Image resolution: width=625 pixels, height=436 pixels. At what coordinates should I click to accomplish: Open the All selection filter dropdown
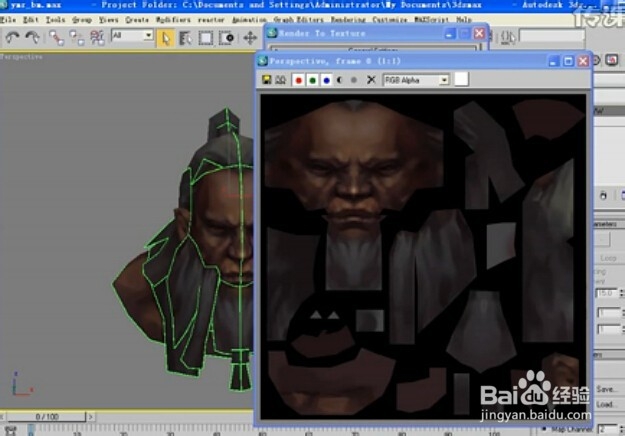click(132, 35)
